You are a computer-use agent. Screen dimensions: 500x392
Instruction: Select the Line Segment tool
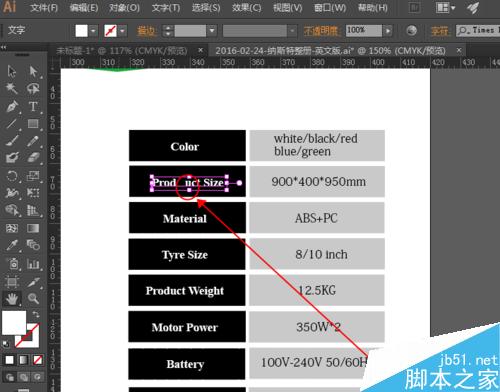[x=12, y=124]
